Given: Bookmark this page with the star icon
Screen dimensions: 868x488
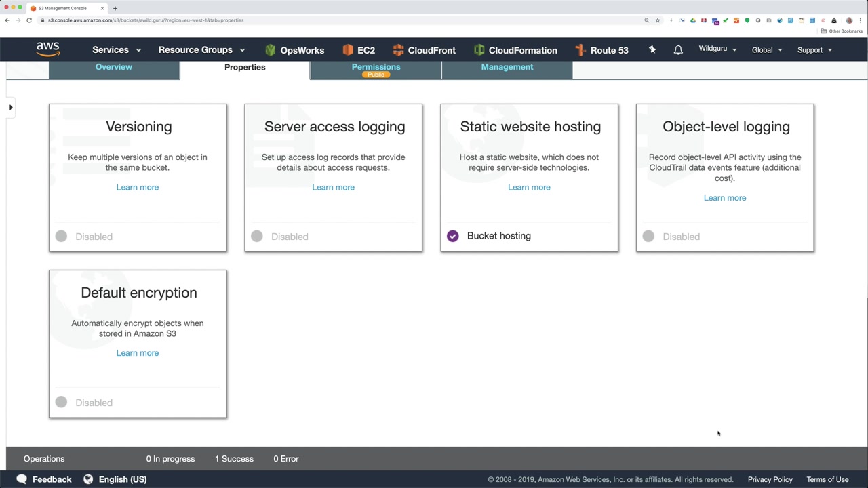Looking at the screenshot, I should point(657,20).
